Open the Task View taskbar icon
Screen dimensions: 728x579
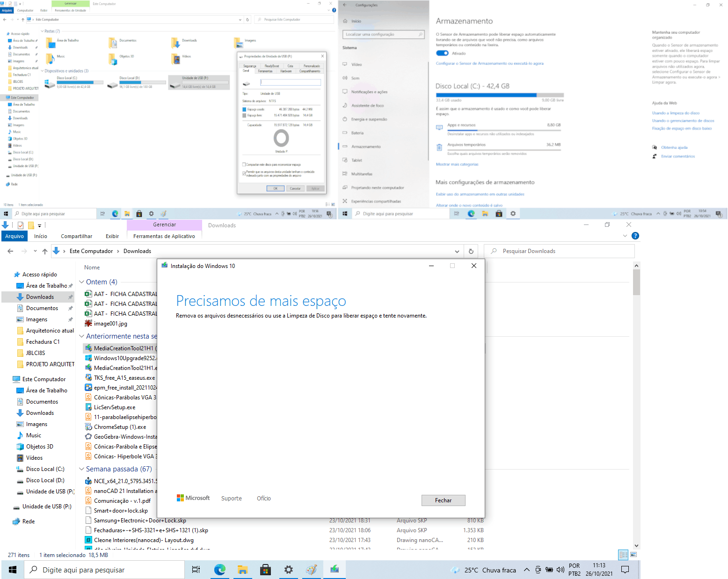click(x=196, y=570)
